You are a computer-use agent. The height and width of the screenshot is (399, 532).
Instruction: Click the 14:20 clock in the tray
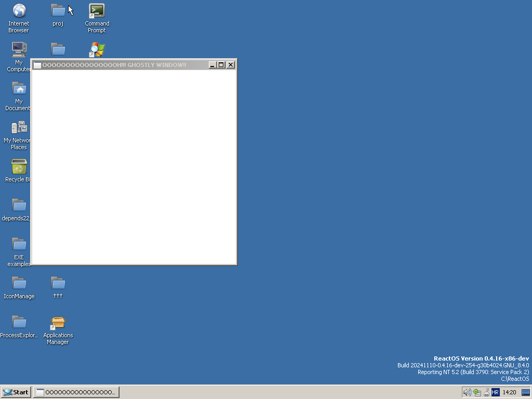click(509, 392)
